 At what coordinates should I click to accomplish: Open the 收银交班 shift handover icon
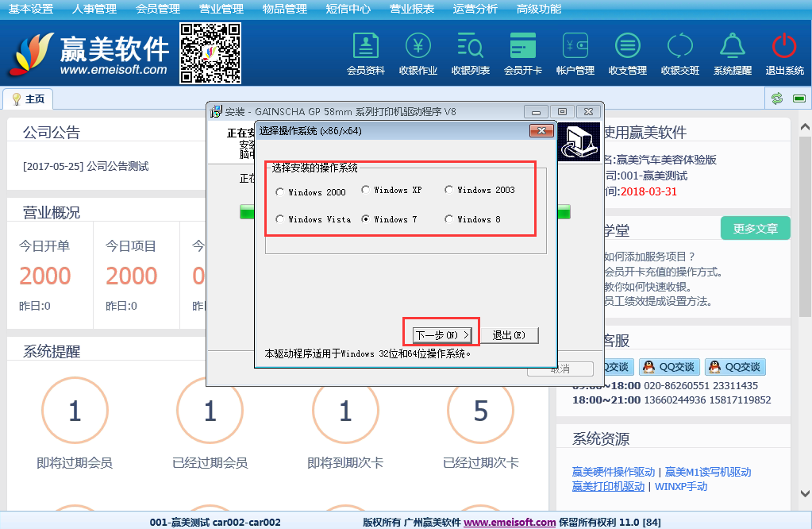coord(679,47)
